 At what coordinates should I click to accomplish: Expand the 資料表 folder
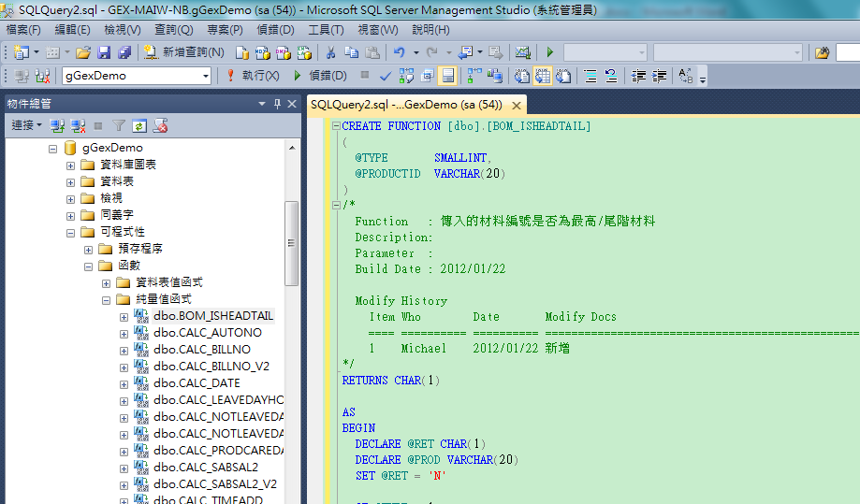[71, 182]
